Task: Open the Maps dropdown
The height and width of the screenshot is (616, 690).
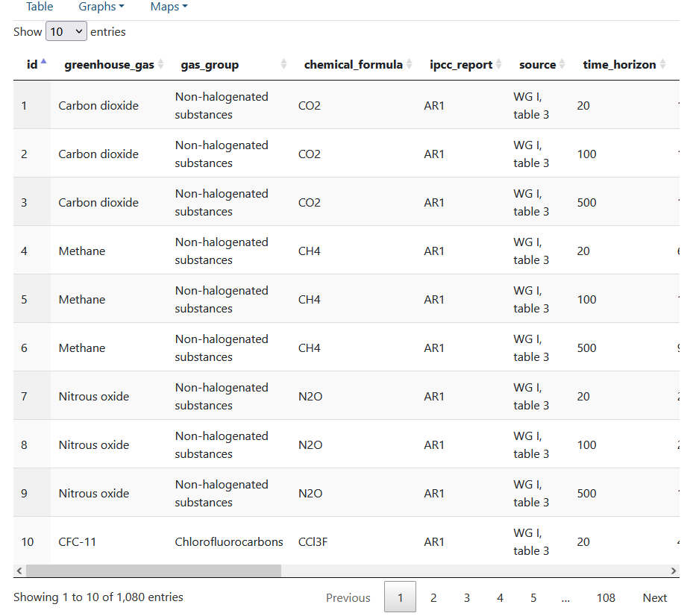Action: pyautogui.click(x=168, y=7)
